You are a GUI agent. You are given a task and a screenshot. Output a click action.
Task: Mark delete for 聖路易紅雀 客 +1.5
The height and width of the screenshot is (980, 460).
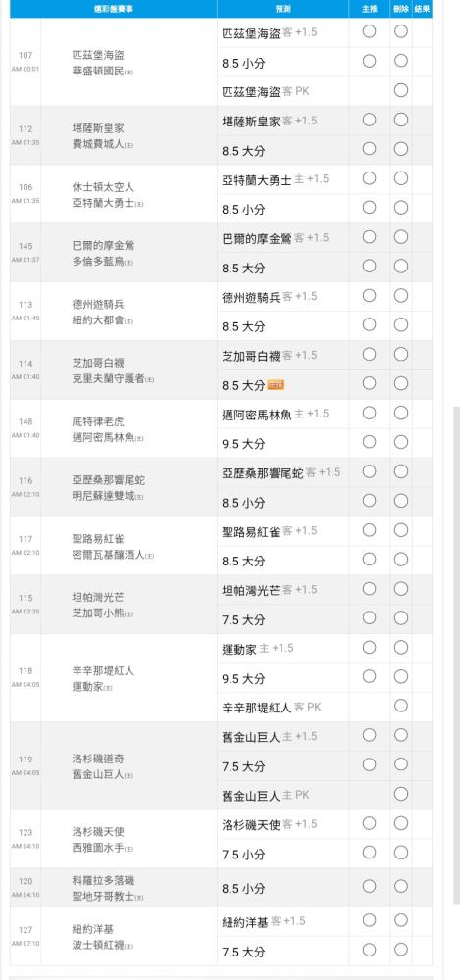[401, 530]
